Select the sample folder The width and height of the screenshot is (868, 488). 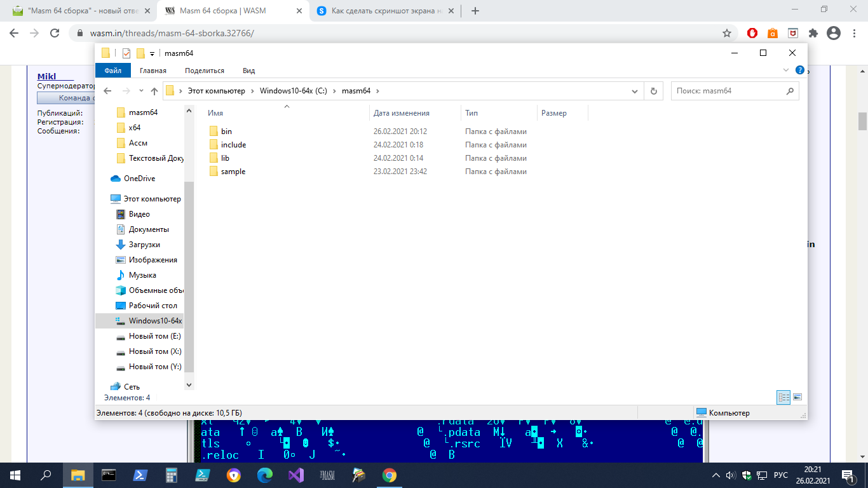point(233,172)
